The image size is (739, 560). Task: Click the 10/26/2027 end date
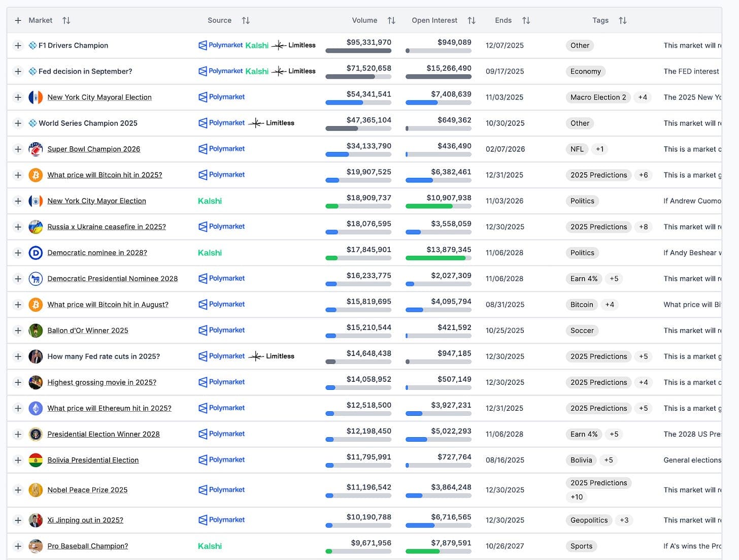pyautogui.click(x=505, y=546)
